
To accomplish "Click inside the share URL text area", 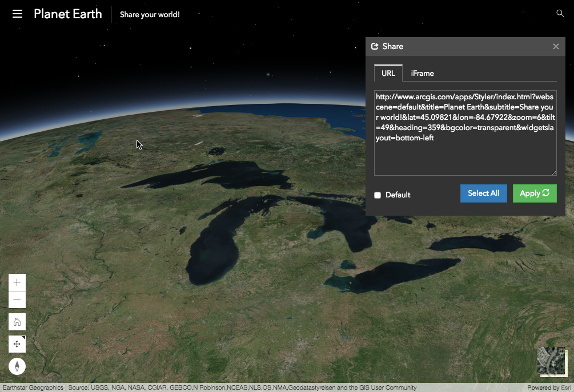I will tap(465, 133).
